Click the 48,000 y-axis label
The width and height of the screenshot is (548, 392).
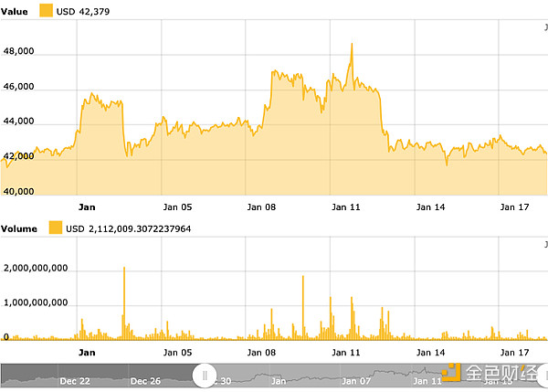point(19,53)
